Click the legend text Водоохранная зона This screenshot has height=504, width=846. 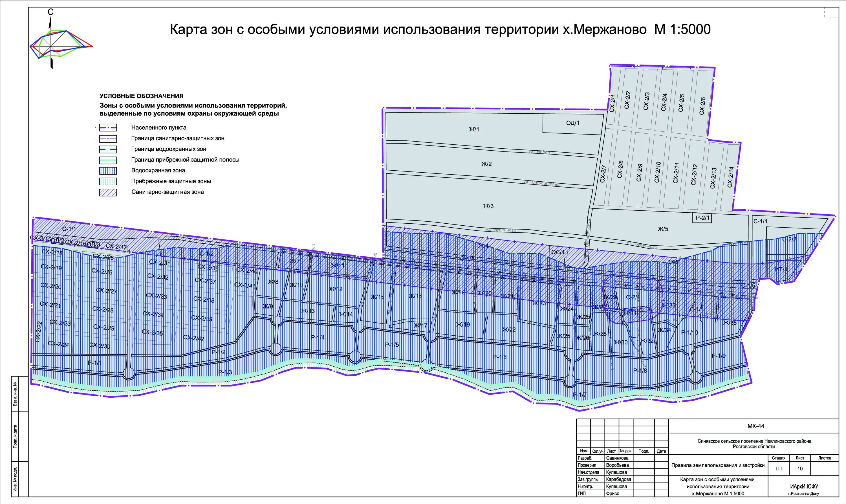(159, 170)
